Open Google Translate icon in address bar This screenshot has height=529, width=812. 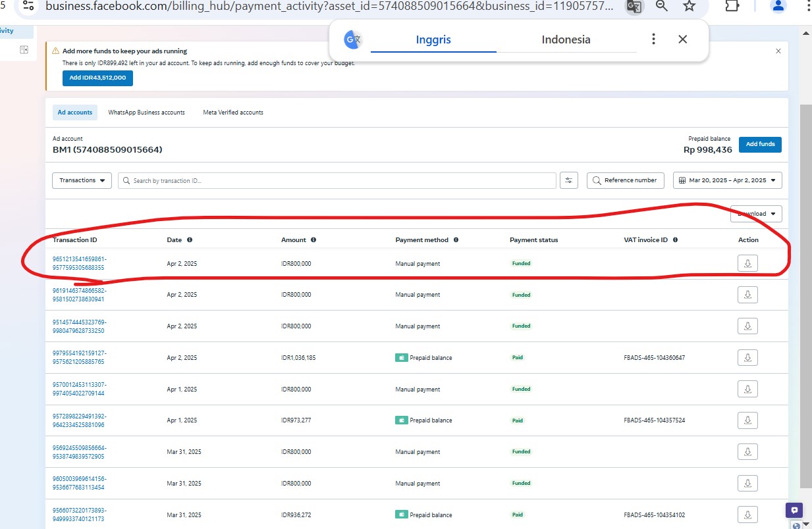pyautogui.click(x=634, y=7)
